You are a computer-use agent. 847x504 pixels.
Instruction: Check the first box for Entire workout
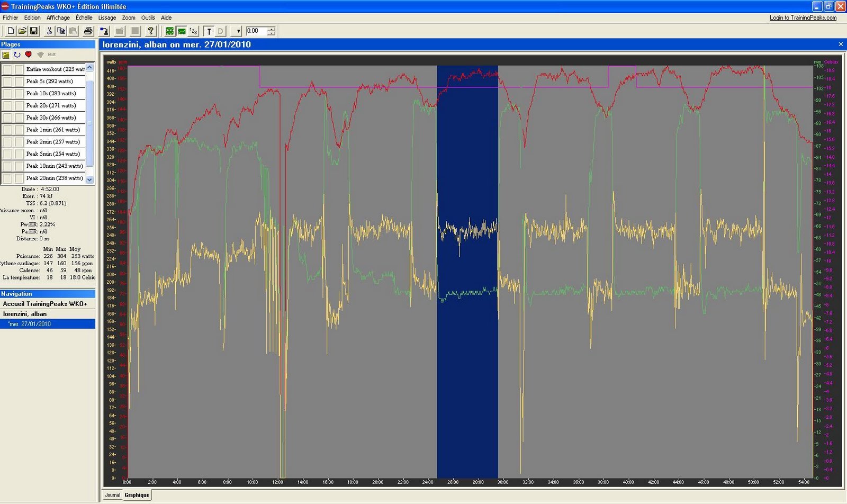point(7,69)
